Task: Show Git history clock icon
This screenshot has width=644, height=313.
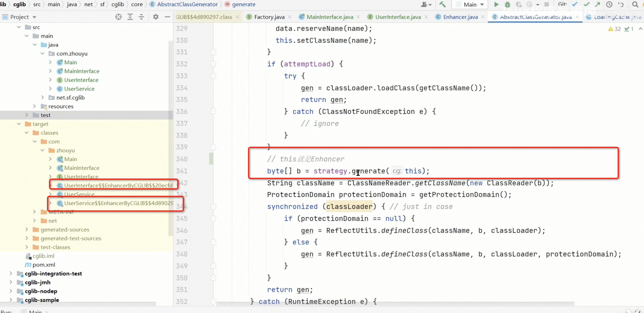Action: click(x=609, y=4)
